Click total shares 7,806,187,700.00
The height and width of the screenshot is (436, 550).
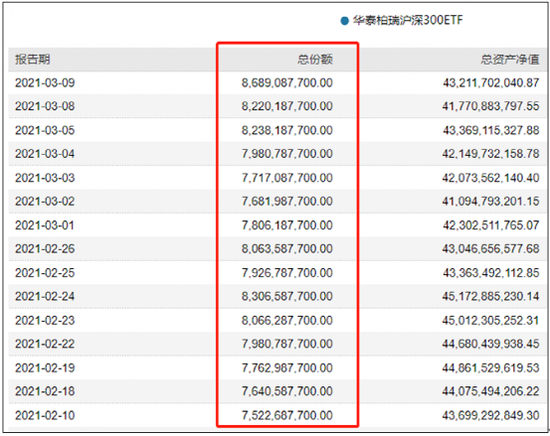coord(287,225)
